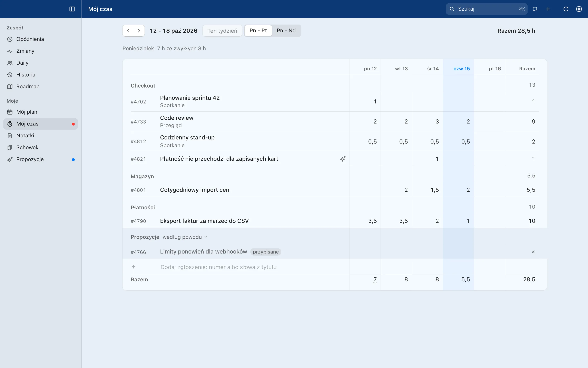
Task: Select Mój czas sidebar item
Action: 41,124
